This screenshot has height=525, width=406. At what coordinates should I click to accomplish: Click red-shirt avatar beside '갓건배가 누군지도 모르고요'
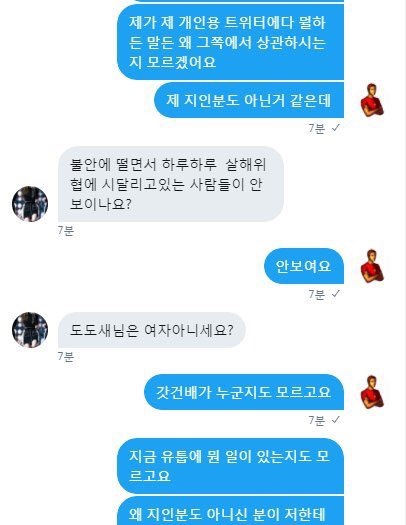coord(372,392)
